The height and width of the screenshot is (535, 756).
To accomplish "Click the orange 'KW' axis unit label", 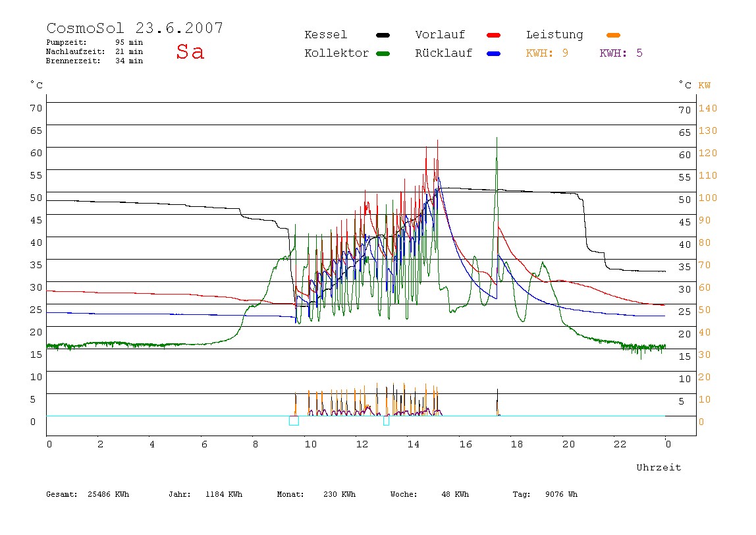I will pyautogui.click(x=705, y=86).
